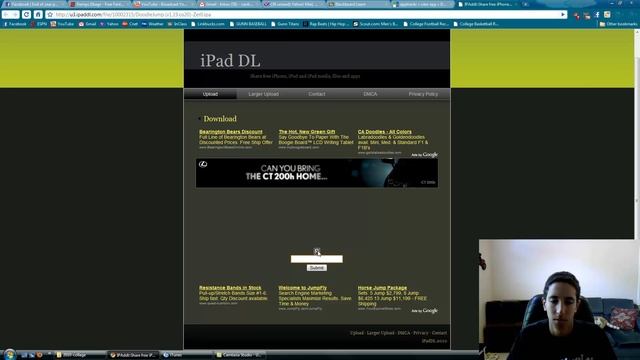Open the Bearington Bears Discount ad link
The height and width of the screenshot is (360, 640).
pyautogui.click(x=231, y=132)
